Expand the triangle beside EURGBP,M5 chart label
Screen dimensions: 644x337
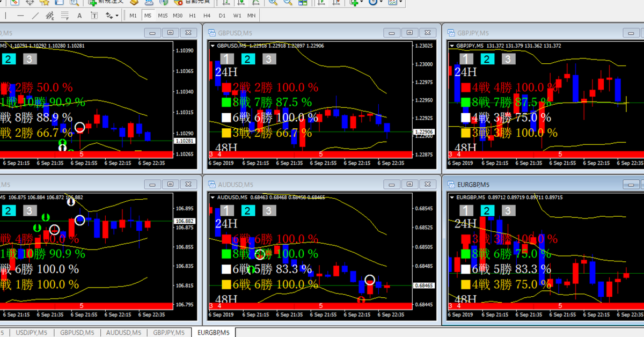452,198
